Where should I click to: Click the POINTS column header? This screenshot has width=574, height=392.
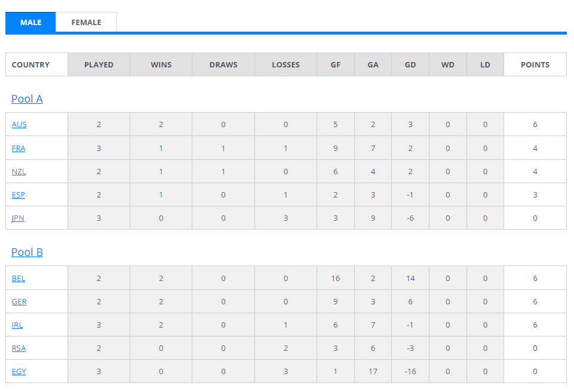pyautogui.click(x=535, y=65)
